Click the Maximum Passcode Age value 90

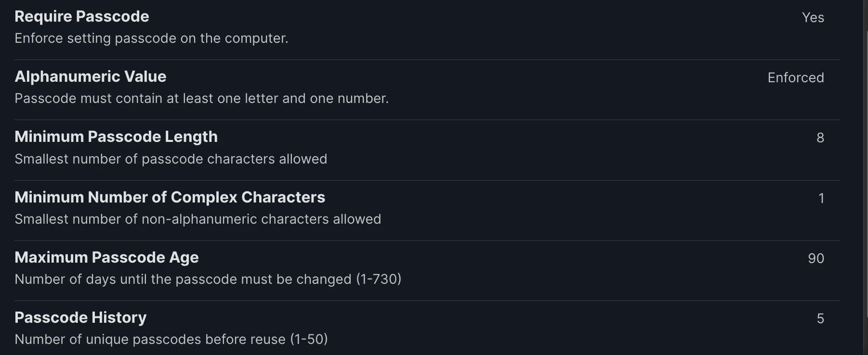click(816, 258)
